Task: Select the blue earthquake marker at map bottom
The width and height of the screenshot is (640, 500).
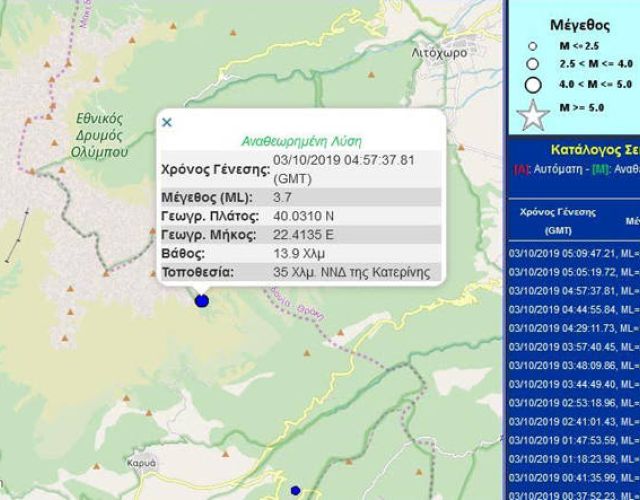Action: (x=295, y=490)
